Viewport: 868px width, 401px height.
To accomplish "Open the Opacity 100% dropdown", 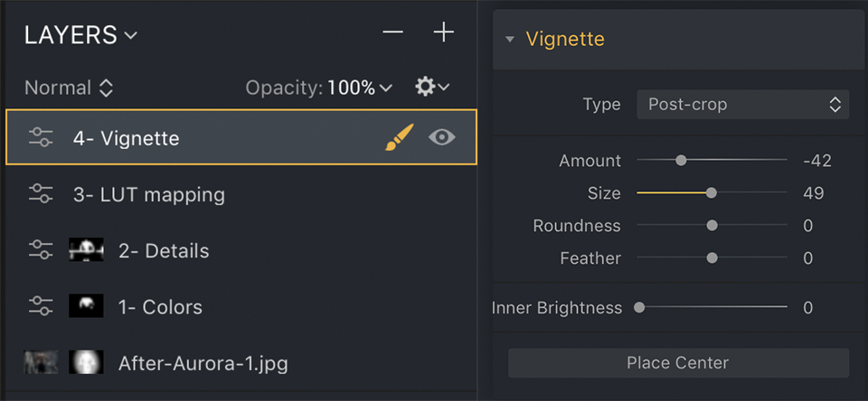I will [x=360, y=88].
